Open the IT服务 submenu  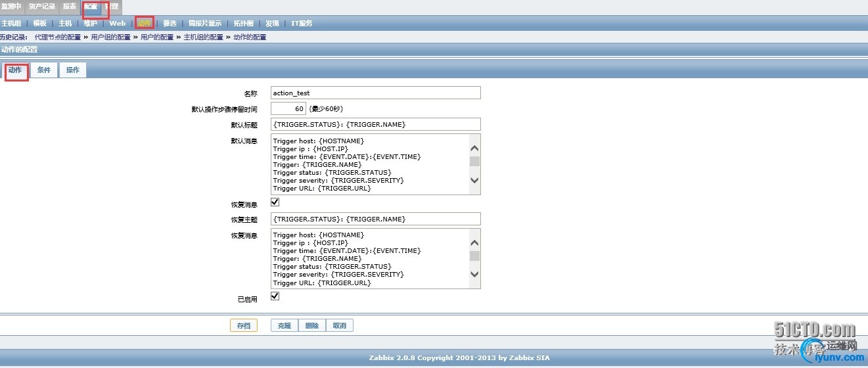coord(302,23)
